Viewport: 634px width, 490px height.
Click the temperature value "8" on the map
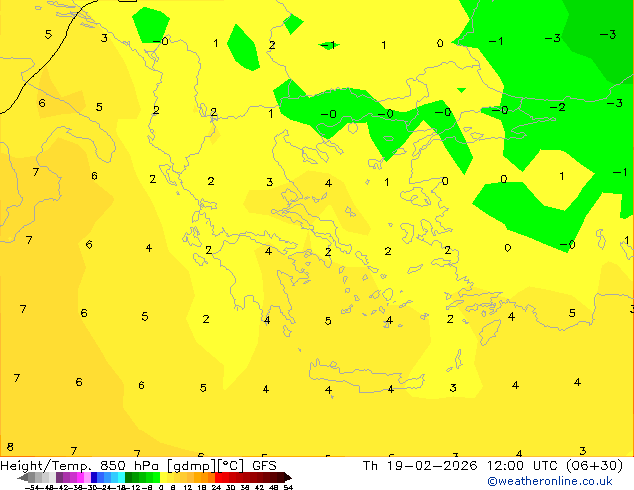click(10, 447)
